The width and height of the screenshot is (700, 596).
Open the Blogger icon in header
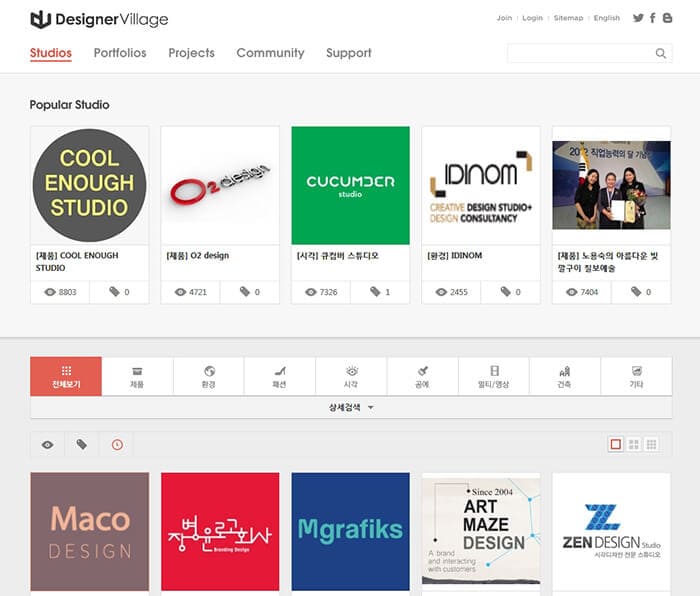pos(667,18)
